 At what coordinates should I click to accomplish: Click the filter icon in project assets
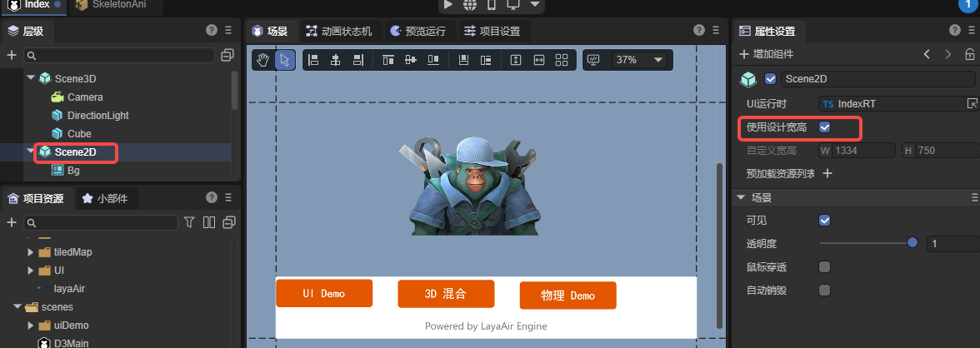190,222
